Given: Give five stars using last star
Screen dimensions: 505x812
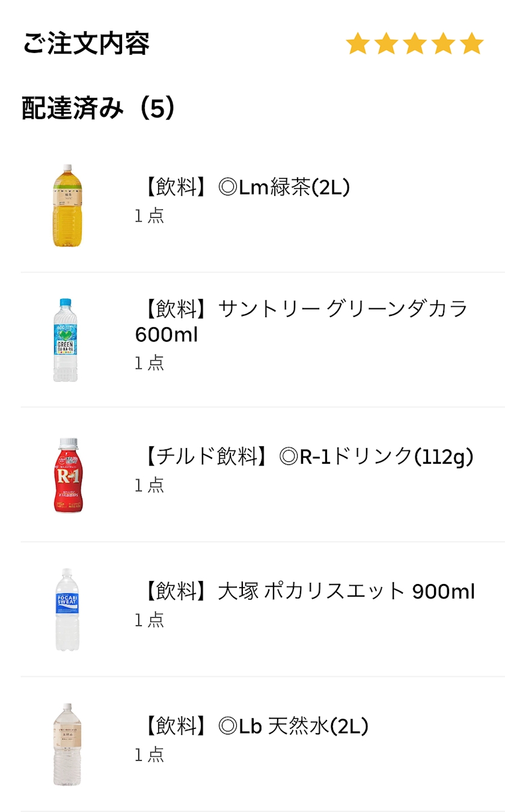Looking at the screenshot, I should tap(472, 44).
